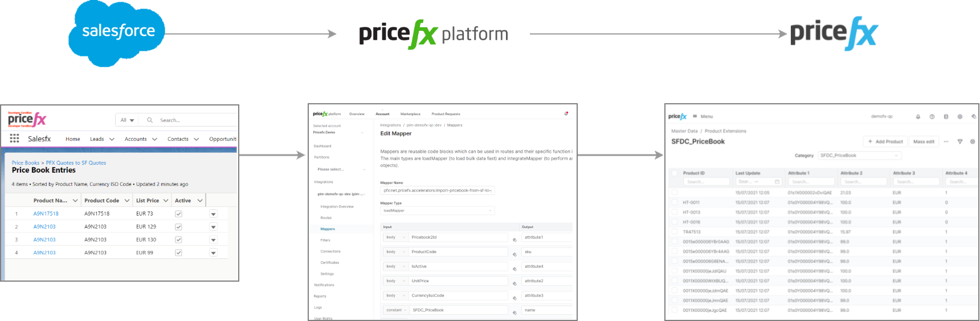Click the bell notifications icon in Pricefx

pyautogui.click(x=918, y=116)
